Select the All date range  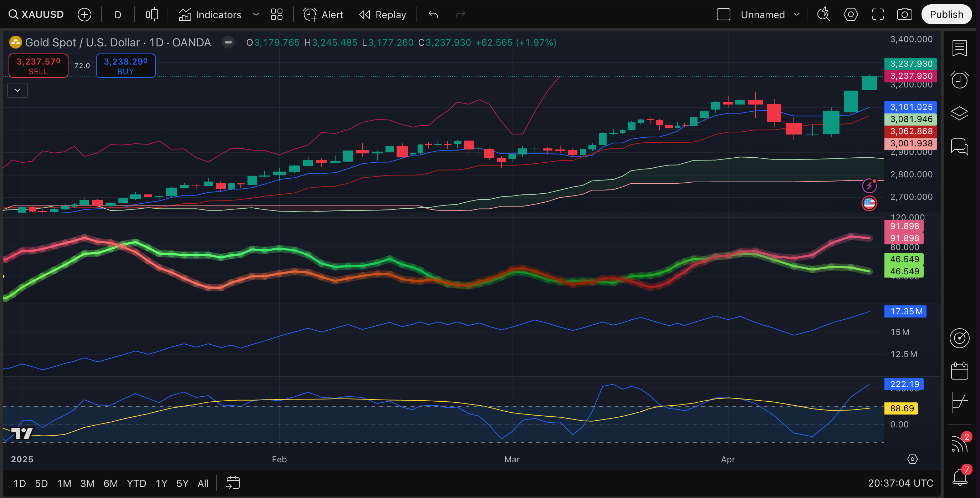(203, 483)
